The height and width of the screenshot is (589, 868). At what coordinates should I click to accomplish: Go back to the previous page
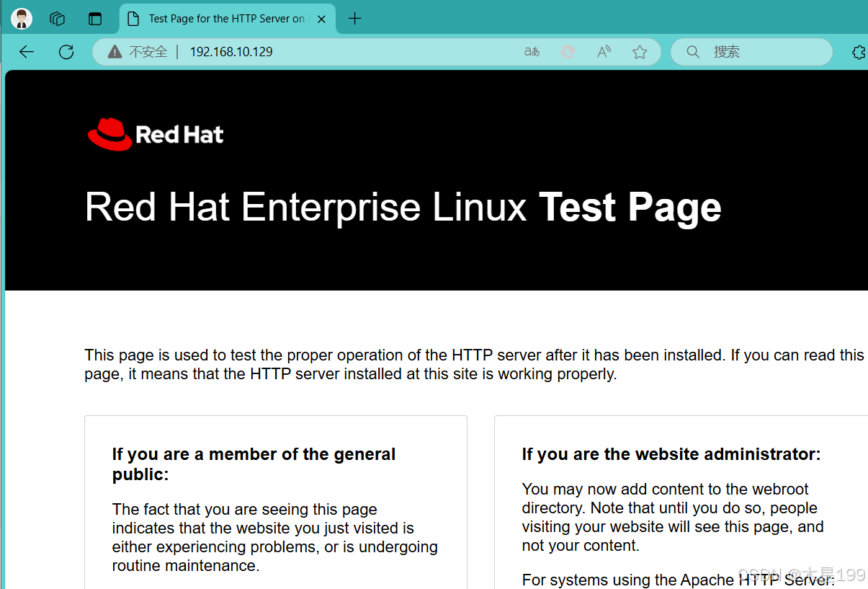(x=27, y=52)
